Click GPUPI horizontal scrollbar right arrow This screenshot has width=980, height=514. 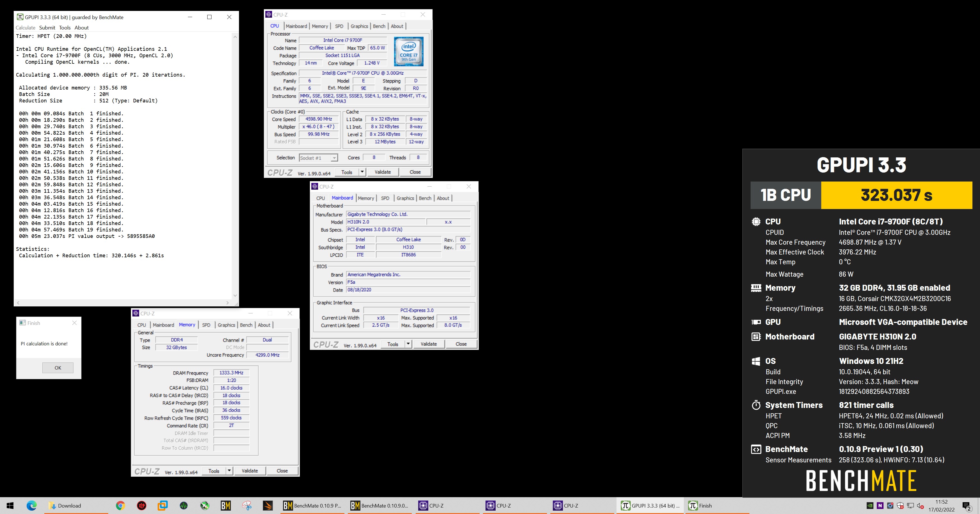(x=227, y=303)
